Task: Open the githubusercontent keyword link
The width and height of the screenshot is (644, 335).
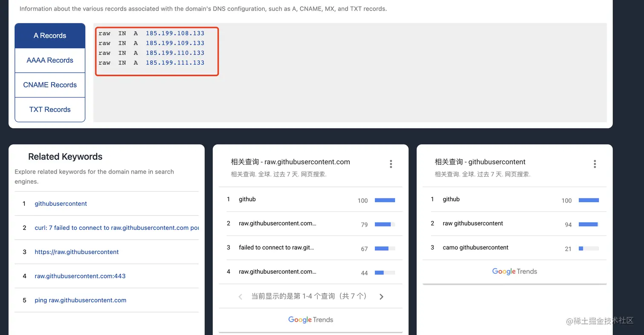Action: [x=61, y=203]
